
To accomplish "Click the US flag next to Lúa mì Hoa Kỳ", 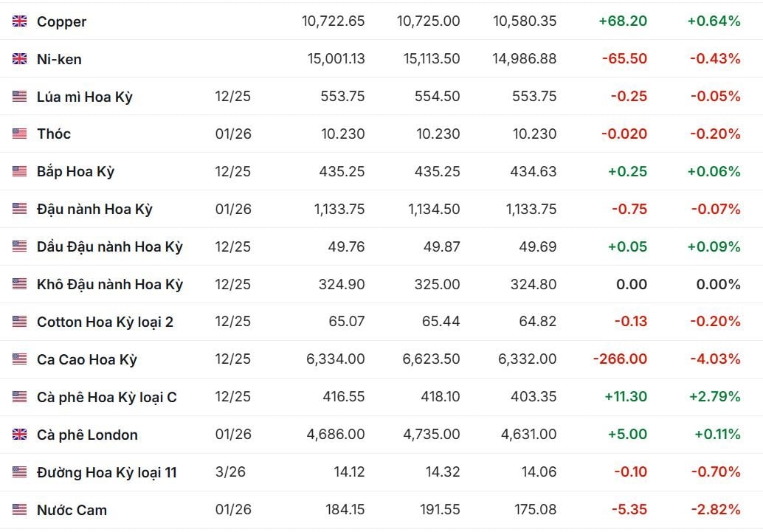I will (x=20, y=97).
